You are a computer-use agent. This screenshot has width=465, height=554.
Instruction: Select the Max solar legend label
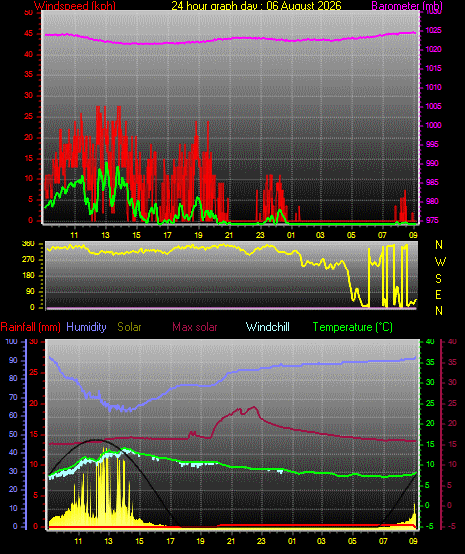point(195,327)
